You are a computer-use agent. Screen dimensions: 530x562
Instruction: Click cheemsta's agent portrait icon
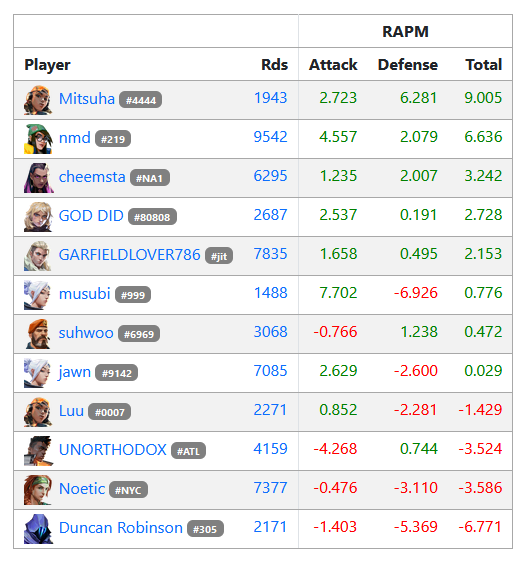(38, 178)
